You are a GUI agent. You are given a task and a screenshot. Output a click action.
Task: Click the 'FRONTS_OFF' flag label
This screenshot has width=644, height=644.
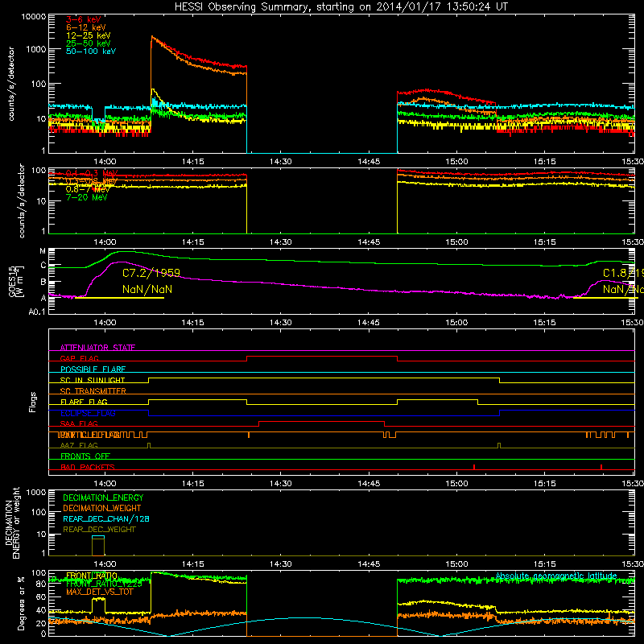85,456
